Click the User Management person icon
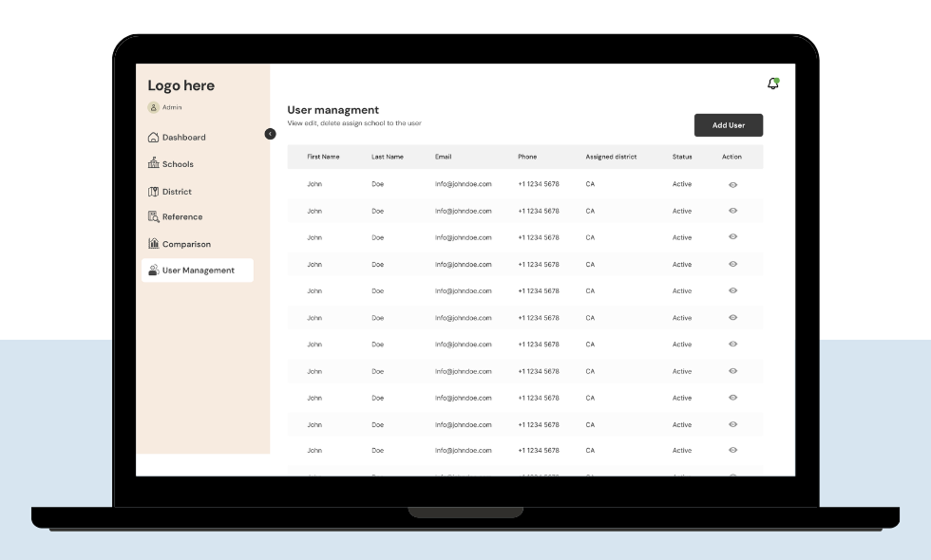Screen dimensions: 931x560 153,271
